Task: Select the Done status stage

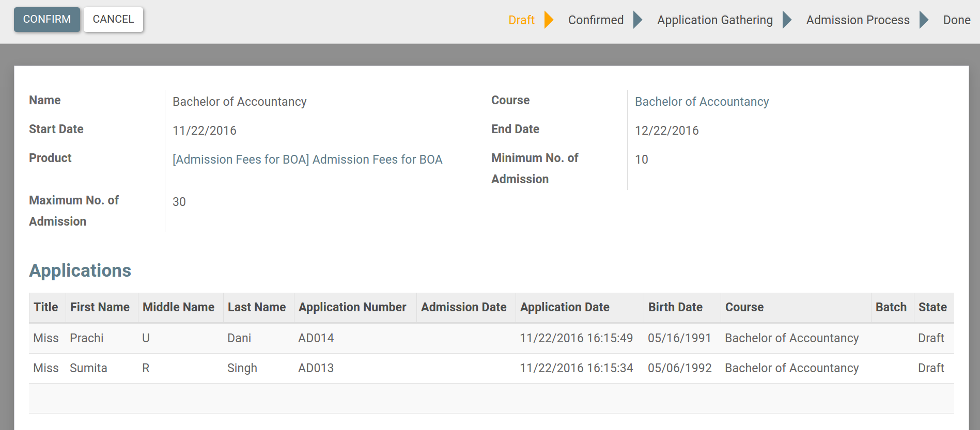Action: coord(956,20)
